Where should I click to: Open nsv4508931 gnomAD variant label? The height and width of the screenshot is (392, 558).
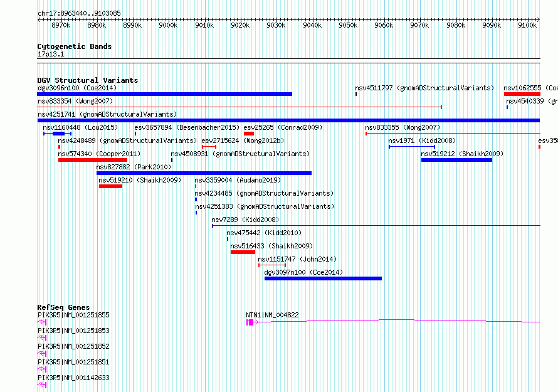[x=240, y=154]
